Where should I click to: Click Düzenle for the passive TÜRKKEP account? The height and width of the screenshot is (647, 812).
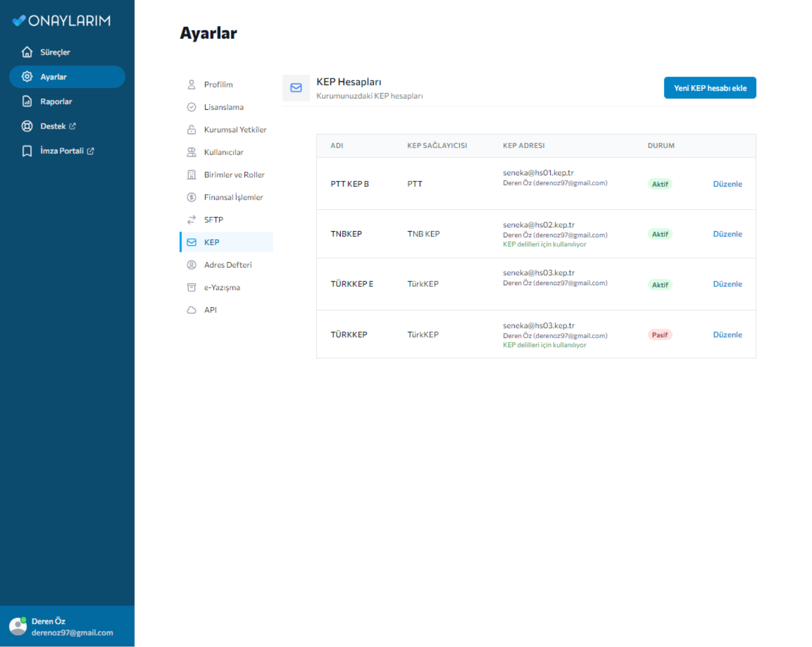click(727, 335)
